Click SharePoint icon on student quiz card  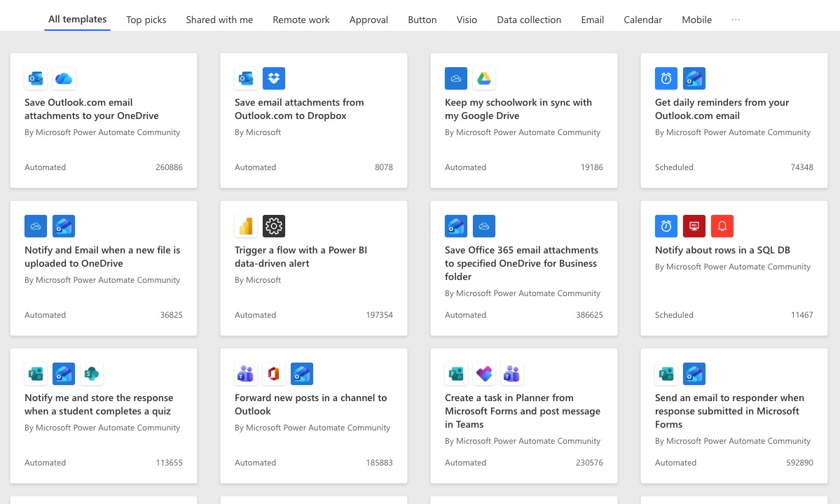point(92,374)
